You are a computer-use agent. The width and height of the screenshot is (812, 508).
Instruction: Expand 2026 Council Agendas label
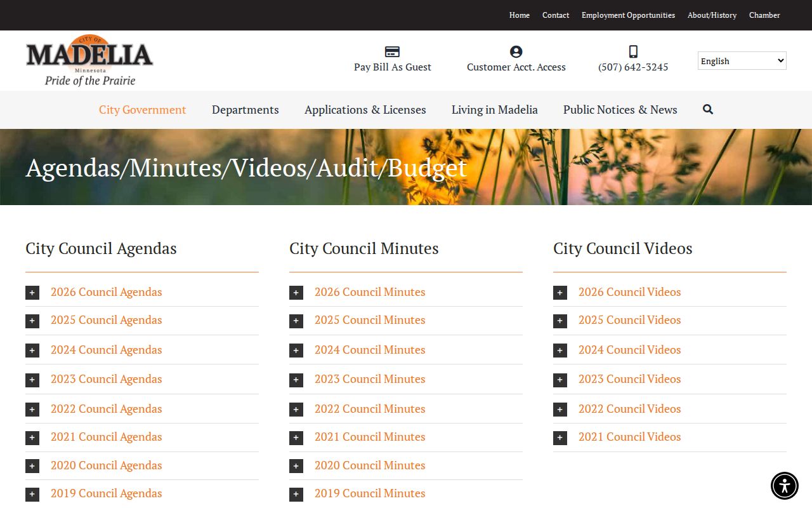coord(106,292)
